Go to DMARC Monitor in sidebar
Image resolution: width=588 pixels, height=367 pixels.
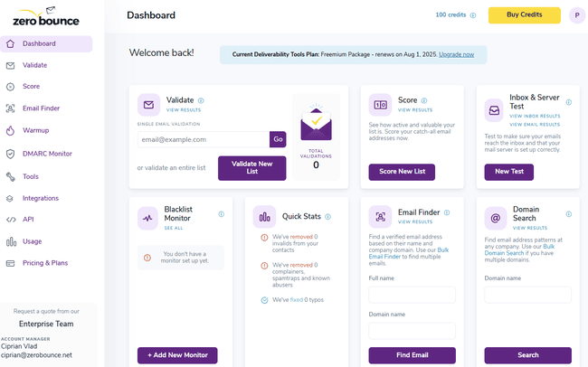[47, 154]
